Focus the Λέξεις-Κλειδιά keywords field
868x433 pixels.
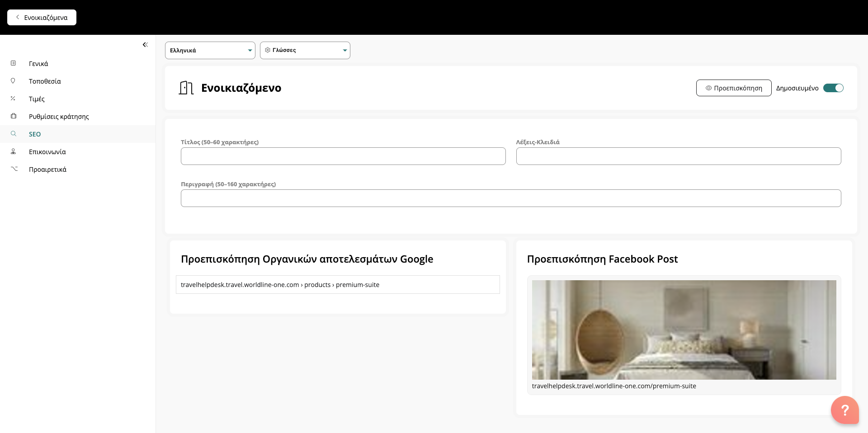pyautogui.click(x=678, y=156)
